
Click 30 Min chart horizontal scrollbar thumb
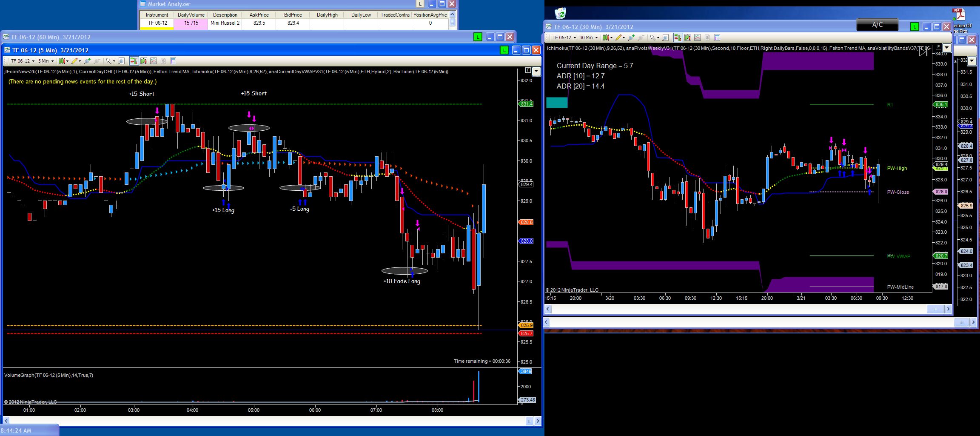pos(935,309)
